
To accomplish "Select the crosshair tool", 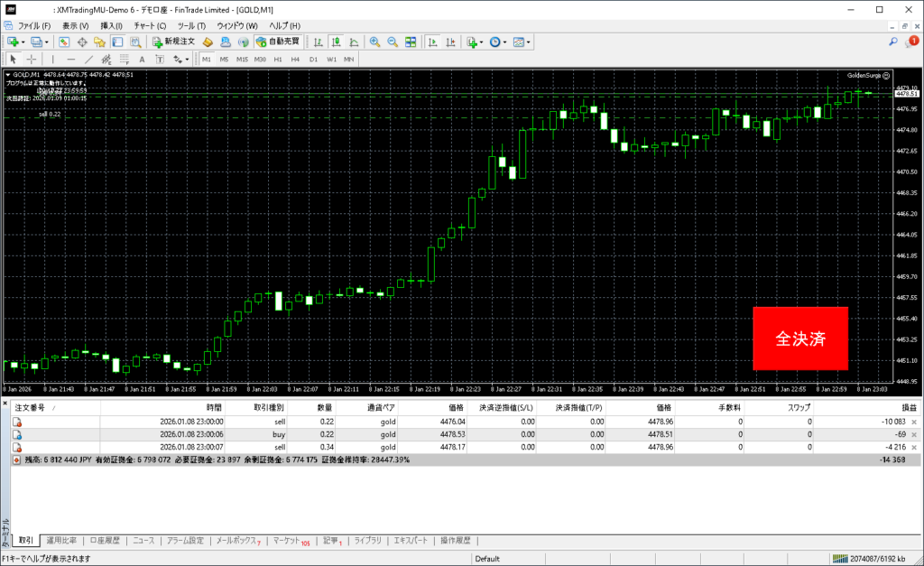I will pos(31,60).
